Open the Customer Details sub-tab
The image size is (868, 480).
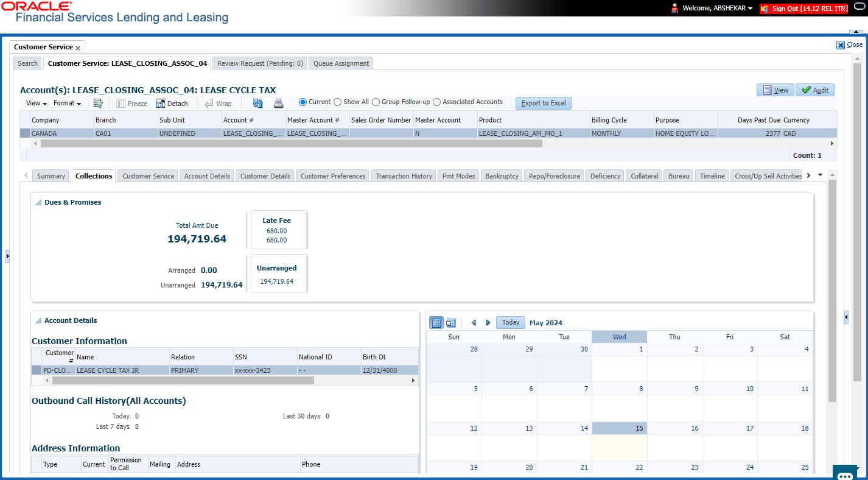tap(265, 176)
